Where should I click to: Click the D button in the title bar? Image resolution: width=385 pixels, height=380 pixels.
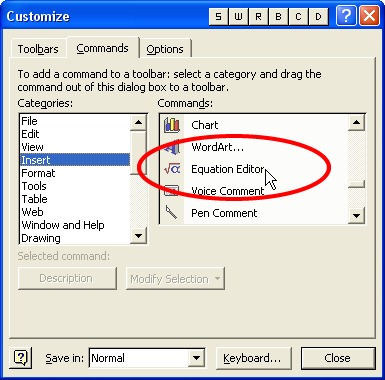point(319,17)
